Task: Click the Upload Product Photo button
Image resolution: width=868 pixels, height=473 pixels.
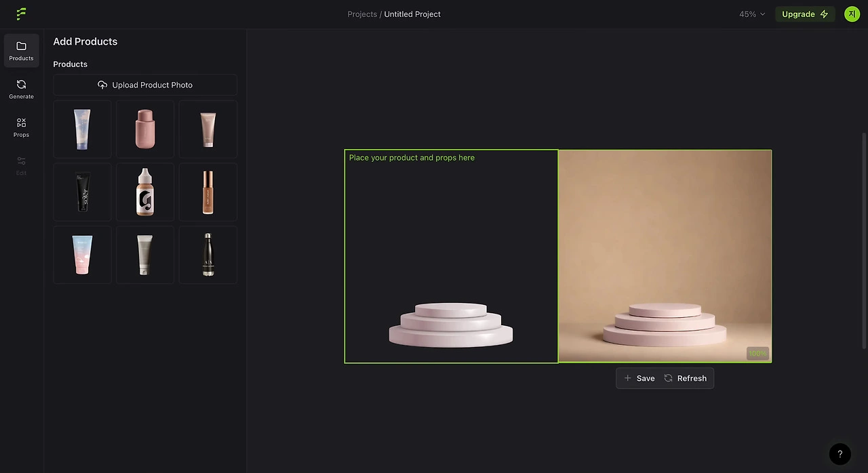Action: coord(145,85)
